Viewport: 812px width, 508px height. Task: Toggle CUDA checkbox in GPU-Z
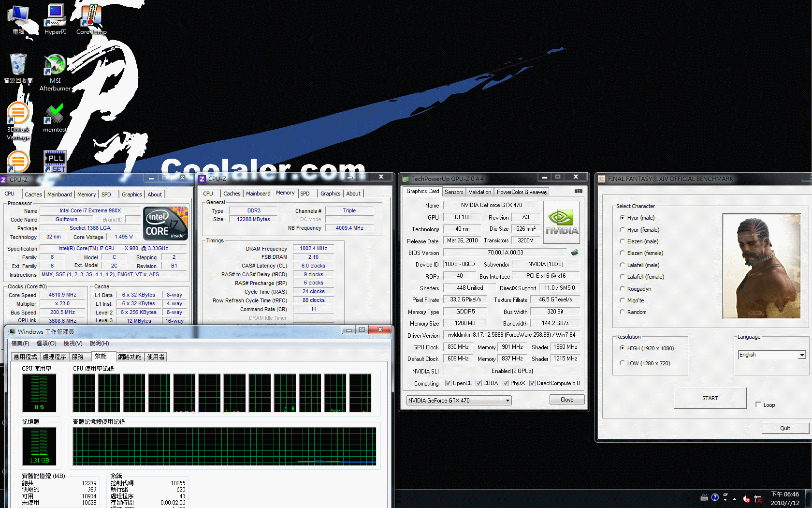pos(478,383)
